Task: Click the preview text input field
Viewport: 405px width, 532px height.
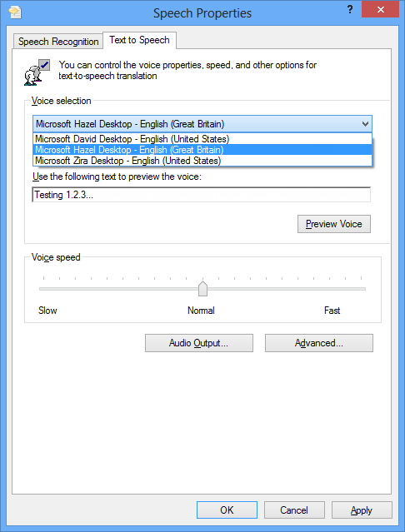Action: [x=202, y=195]
